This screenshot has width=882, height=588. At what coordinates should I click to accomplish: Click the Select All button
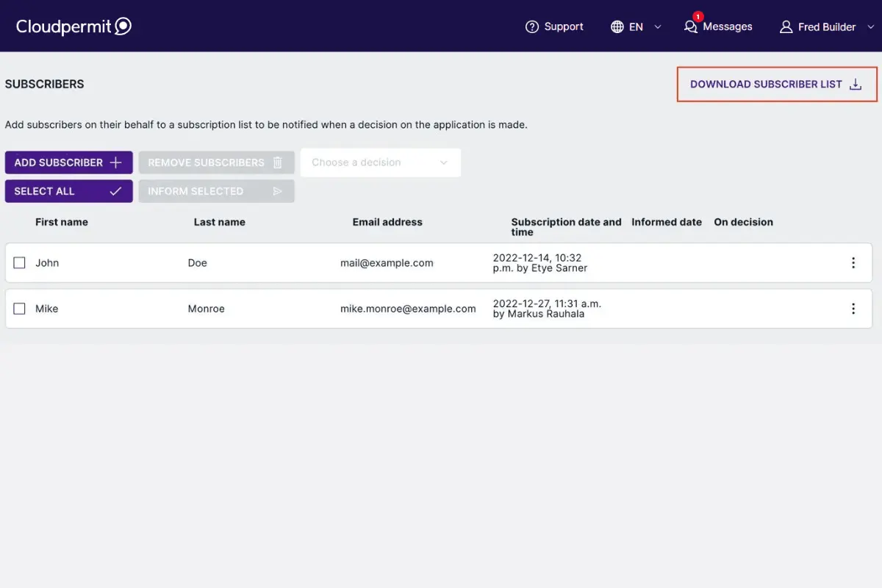click(x=69, y=191)
